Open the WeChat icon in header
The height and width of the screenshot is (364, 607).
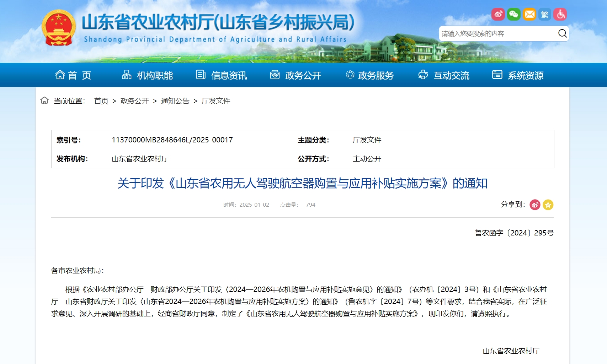pyautogui.click(x=513, y=14)
